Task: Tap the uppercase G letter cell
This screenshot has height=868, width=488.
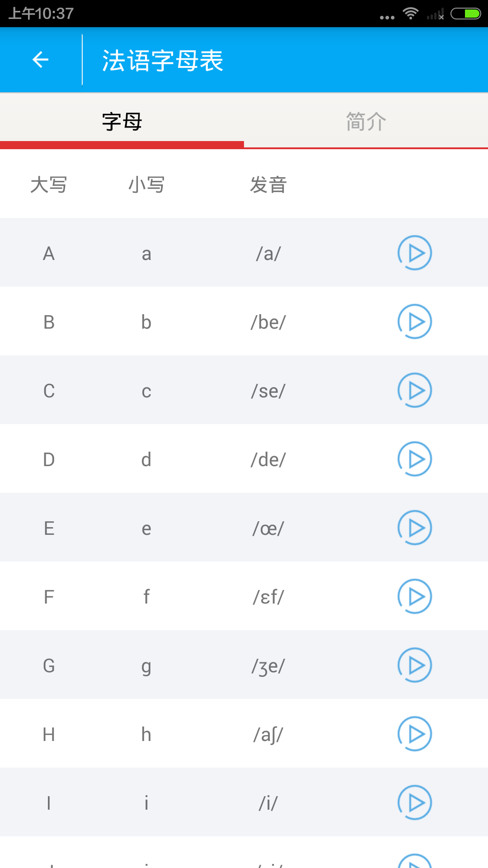Action: tap(49, 666)
